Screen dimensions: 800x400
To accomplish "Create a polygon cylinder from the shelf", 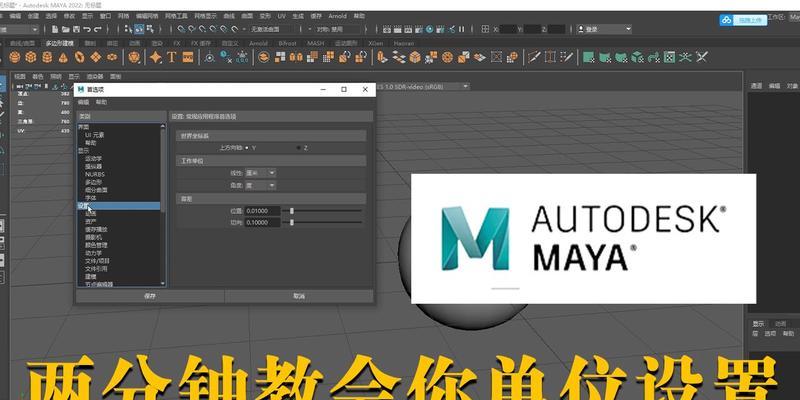I will [x=47, y=57].
